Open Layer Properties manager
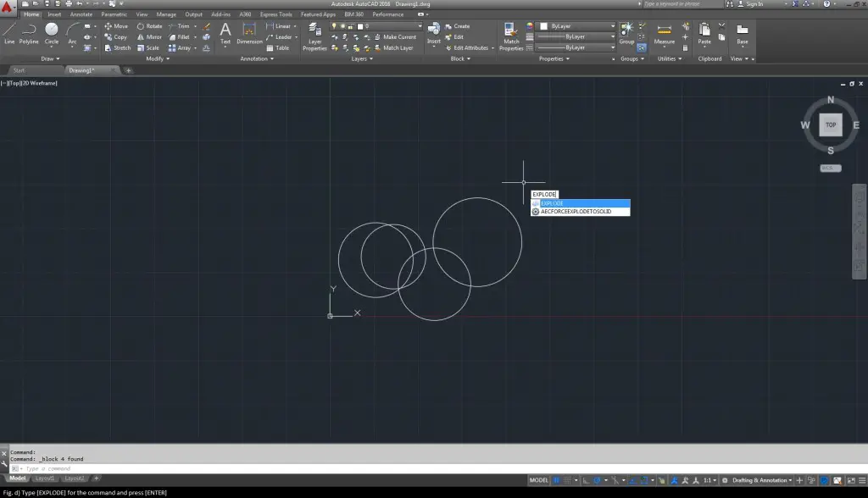This screenshot has width=868, height=498. 314,34
